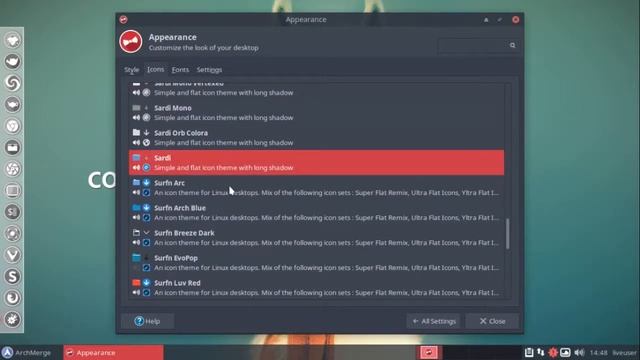
Task: Open the round ring dock icon below Sublime
Action: click(12, 234)
